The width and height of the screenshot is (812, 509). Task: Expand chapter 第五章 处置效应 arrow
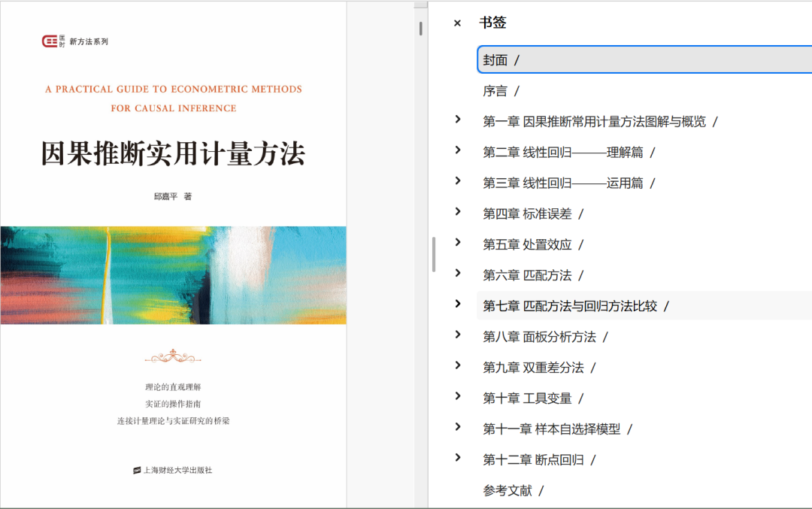[x=457, y=243]
